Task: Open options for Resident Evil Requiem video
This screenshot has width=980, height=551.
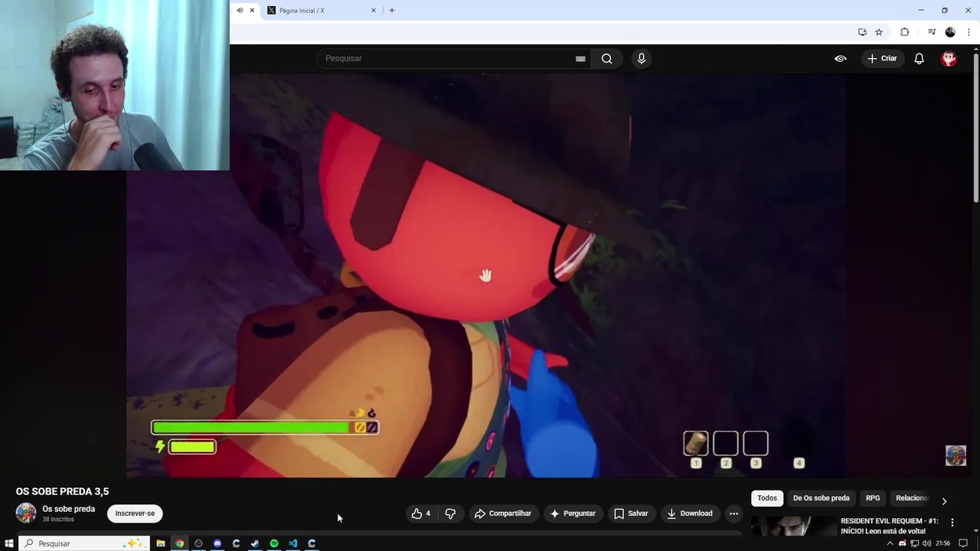Action: tap(952, 522)
